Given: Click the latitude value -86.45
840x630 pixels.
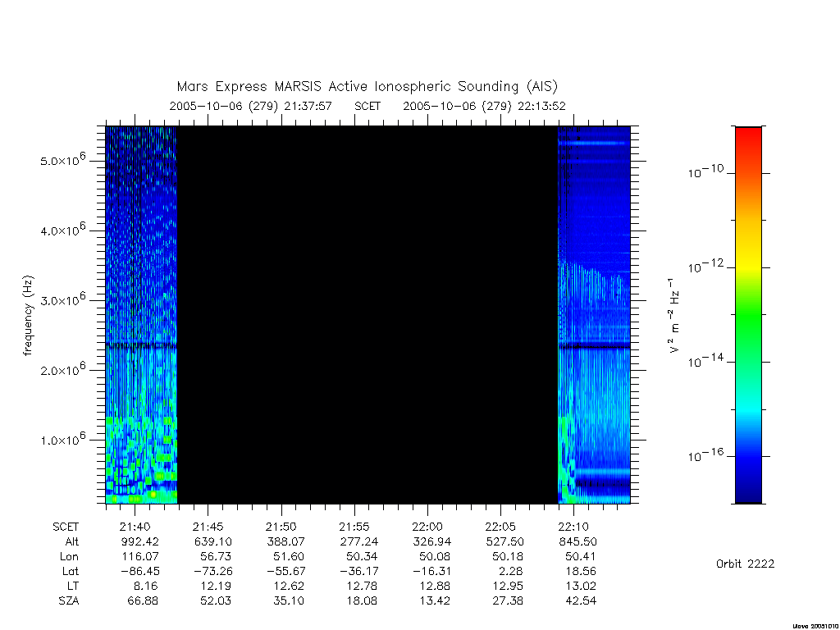Looking at the screenshot, I should click(139, 572).
